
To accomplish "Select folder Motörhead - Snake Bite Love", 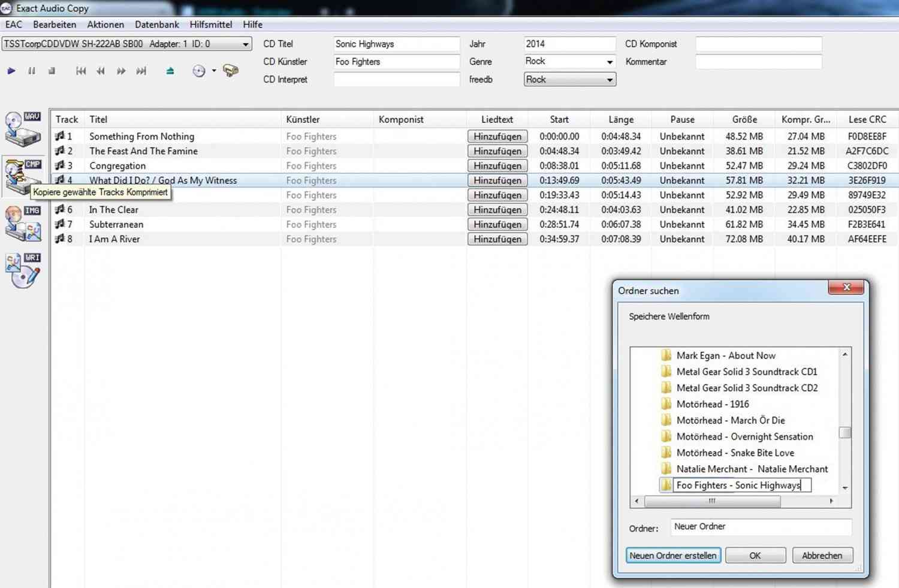I will (x=735, y=453).
